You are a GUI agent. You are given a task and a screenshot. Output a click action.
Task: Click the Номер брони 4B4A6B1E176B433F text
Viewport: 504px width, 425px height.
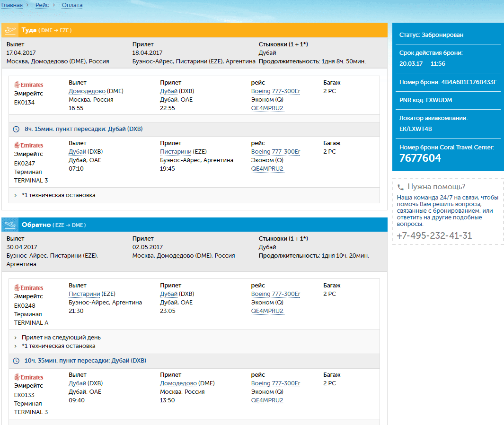coord(448,82)
